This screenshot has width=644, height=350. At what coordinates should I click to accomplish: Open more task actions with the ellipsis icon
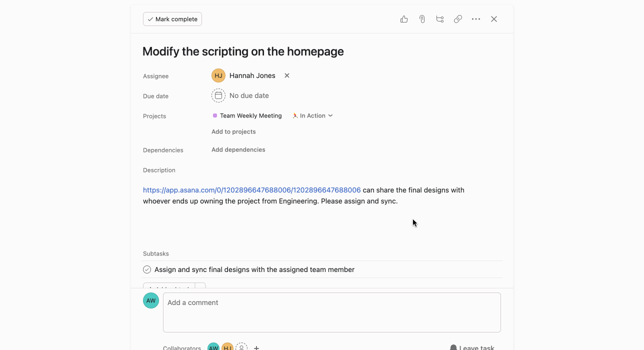click(x=475, y=18)
